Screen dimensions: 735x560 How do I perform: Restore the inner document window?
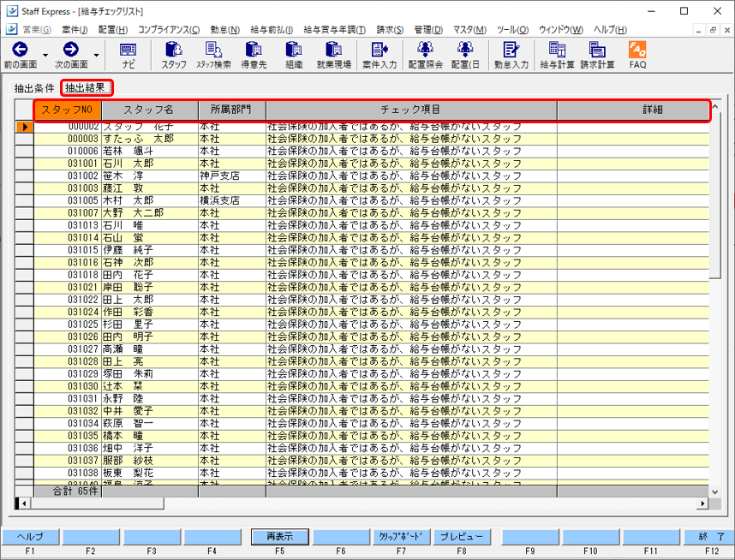click(x=713, y=31)
